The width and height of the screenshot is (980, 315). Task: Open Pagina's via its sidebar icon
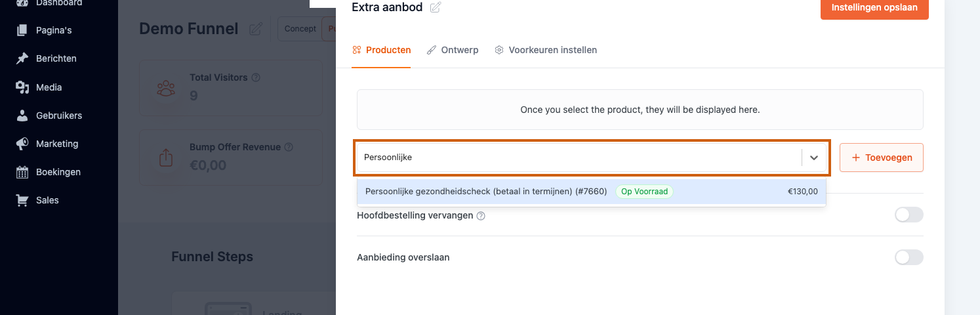22,30
